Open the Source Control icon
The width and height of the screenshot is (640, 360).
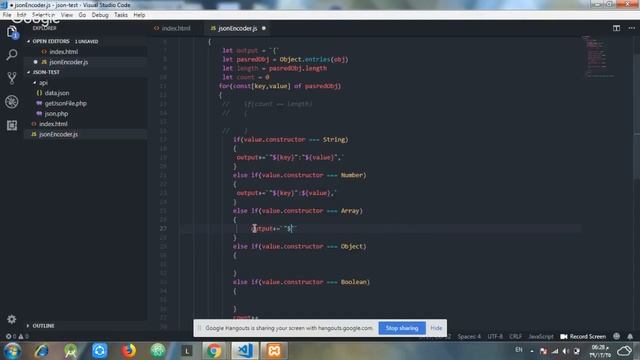click(11, 78)
